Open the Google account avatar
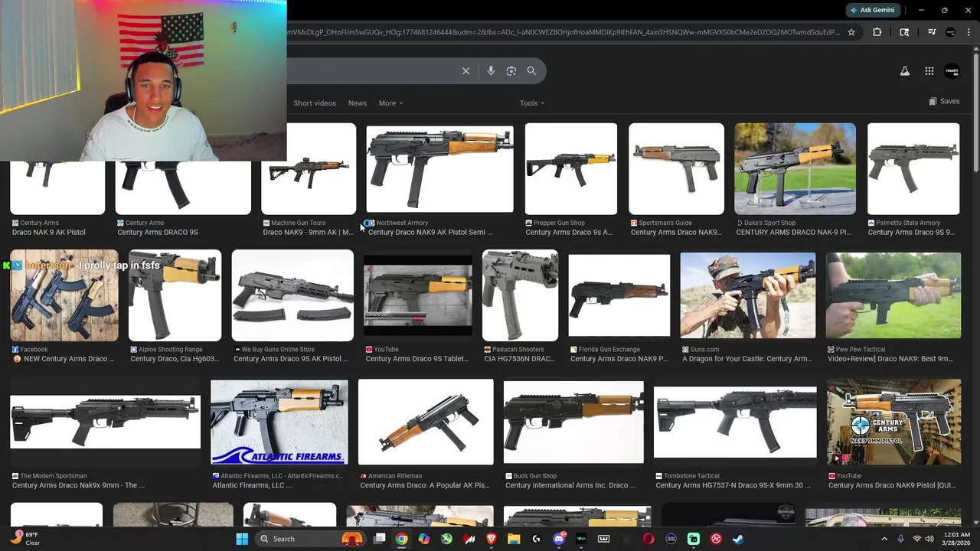 pos(952,70)
